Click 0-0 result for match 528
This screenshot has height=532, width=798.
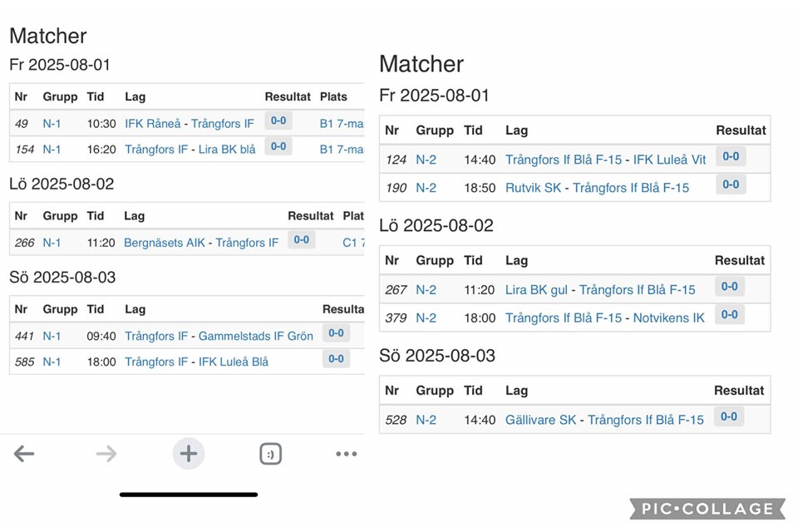(x=729, y=417)
